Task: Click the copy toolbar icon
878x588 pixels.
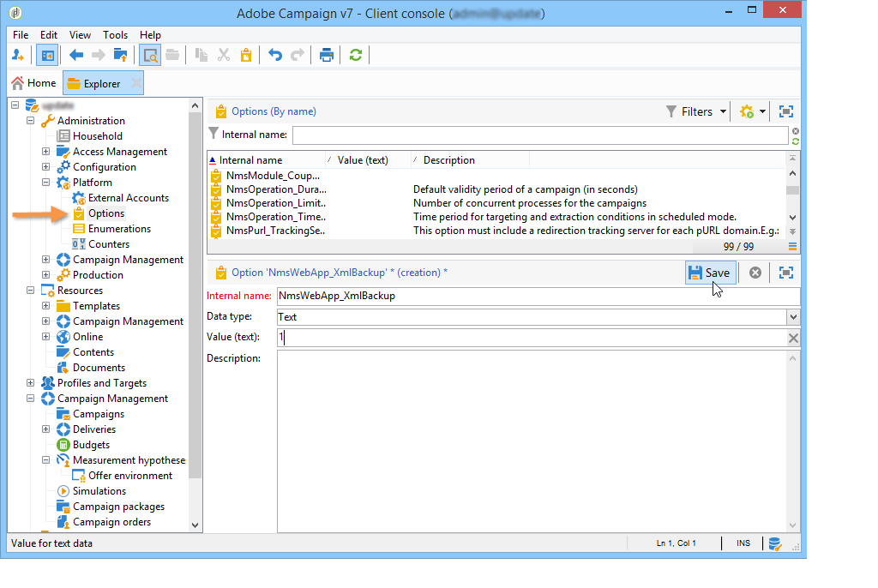Action: 201,55
